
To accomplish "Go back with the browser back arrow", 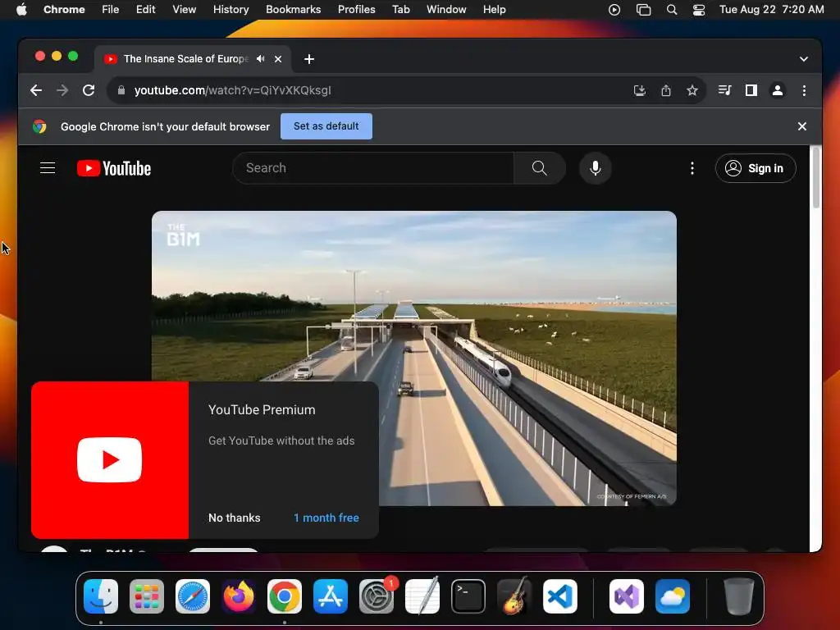I will [x=36, y=90].
